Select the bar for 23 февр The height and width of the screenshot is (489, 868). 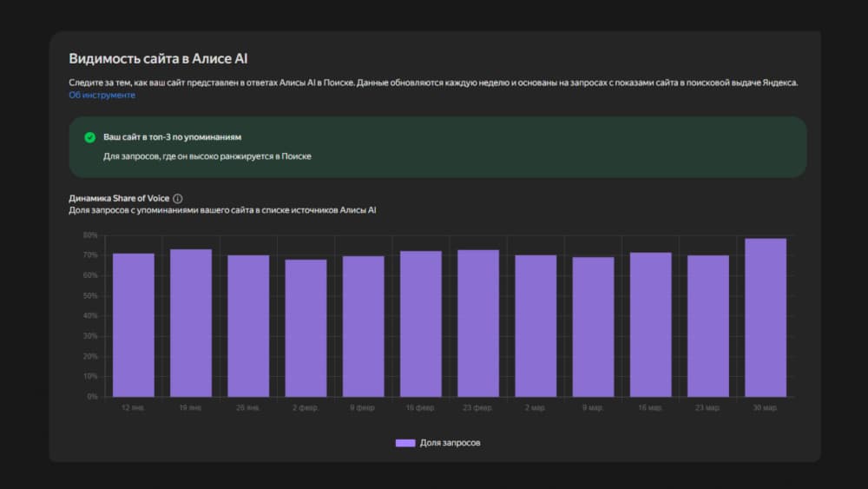[x=478, y=323]
